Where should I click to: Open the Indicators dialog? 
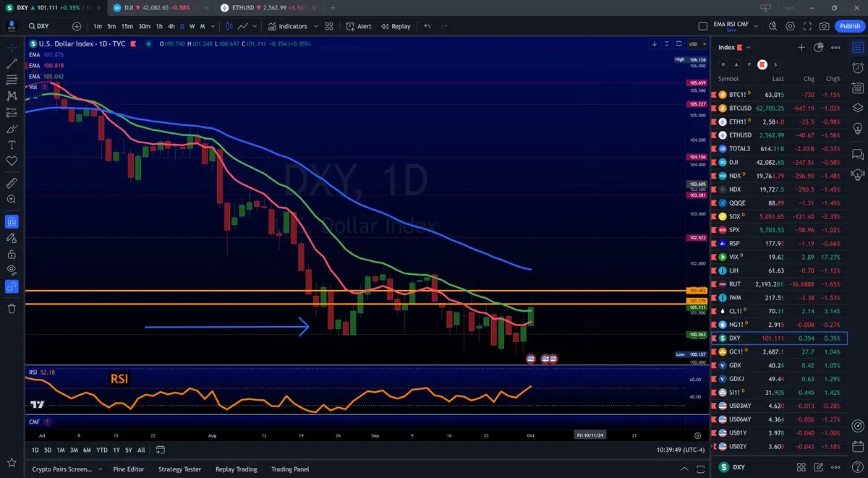(287, 26)
